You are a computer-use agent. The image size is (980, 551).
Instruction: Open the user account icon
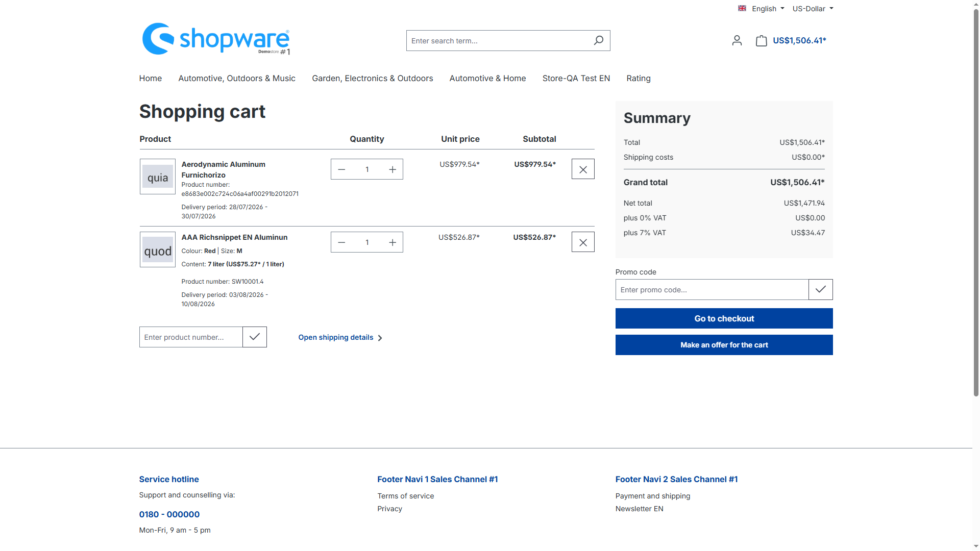(737, 40)
